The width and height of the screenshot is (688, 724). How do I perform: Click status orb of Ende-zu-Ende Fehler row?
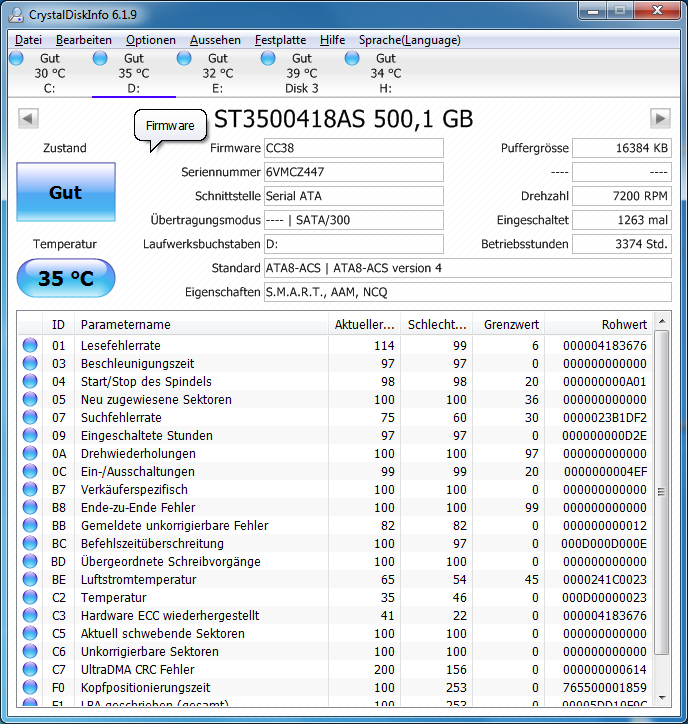pos(30,507)
